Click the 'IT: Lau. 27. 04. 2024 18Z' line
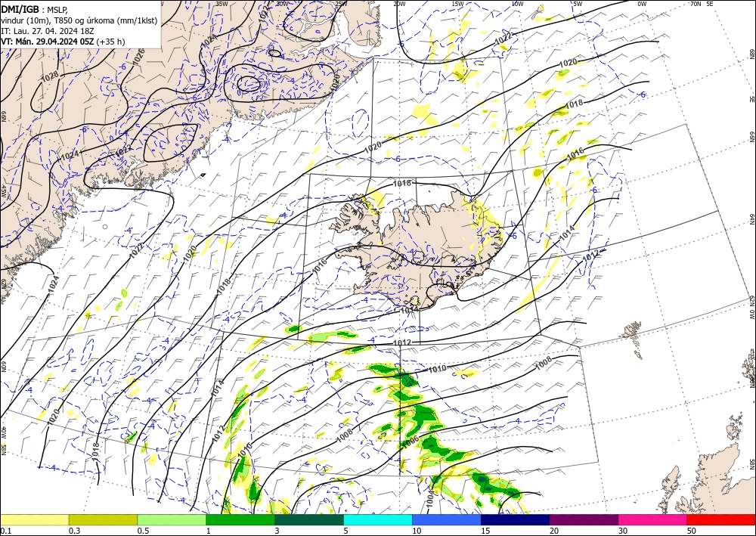This screenshot has width=756, height=536. tap(47, 31)
